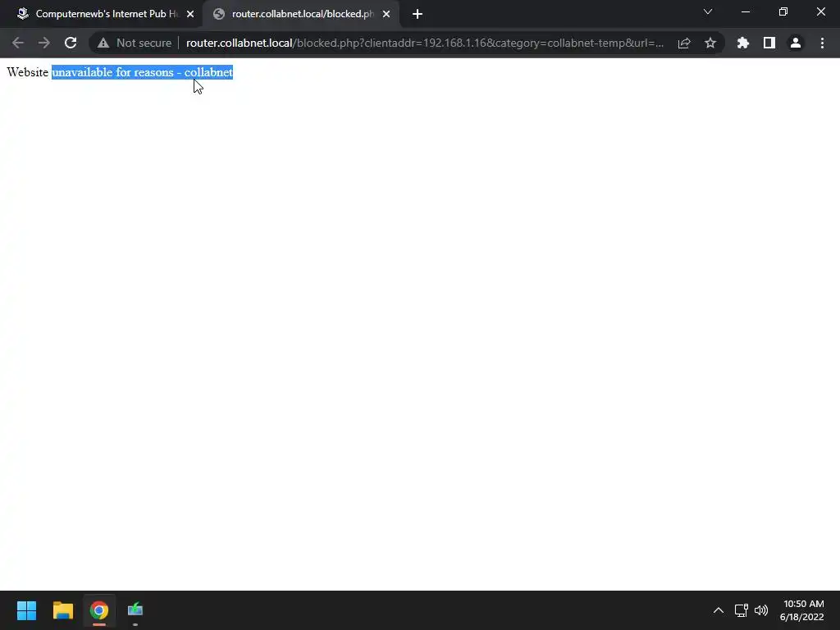Open the Chrome profile avatar
This screenshot has height=630, width=840.
[796, 43]
